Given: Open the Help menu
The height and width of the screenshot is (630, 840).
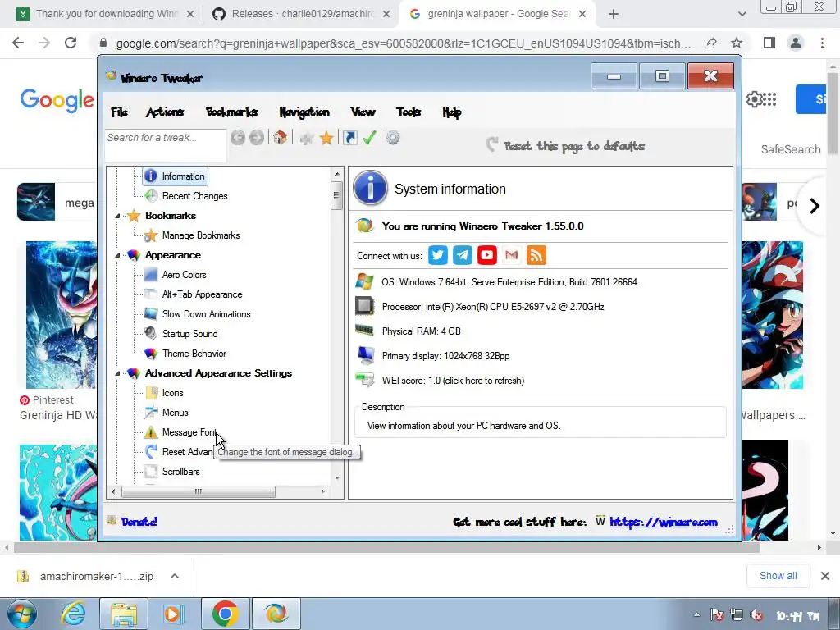Looking at the screenshot, I should pyautogui.click(x=452, y=112).
